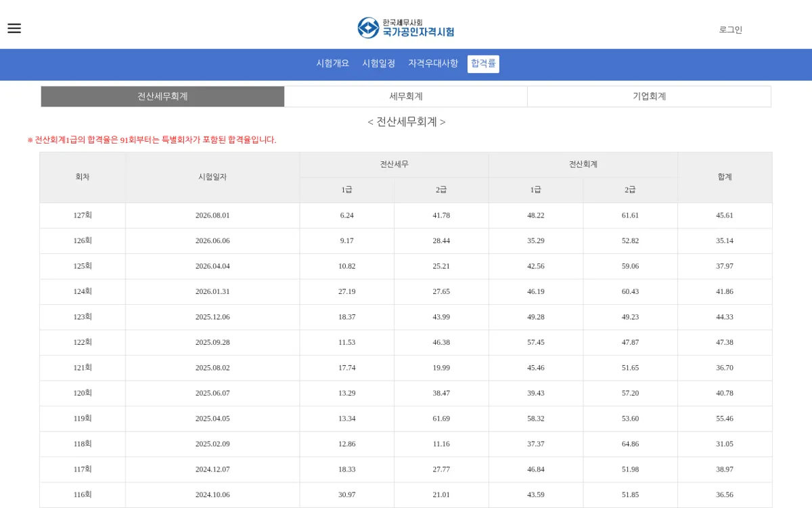The width and height of the screenshot is (812, 508).
Task: Click the 118회 row label
Action: [83, 444]
